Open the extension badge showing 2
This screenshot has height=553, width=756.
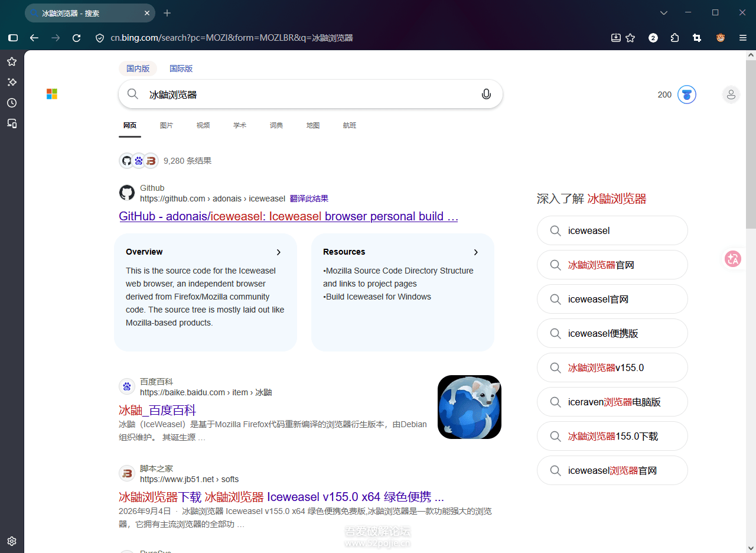coord(653,38)
